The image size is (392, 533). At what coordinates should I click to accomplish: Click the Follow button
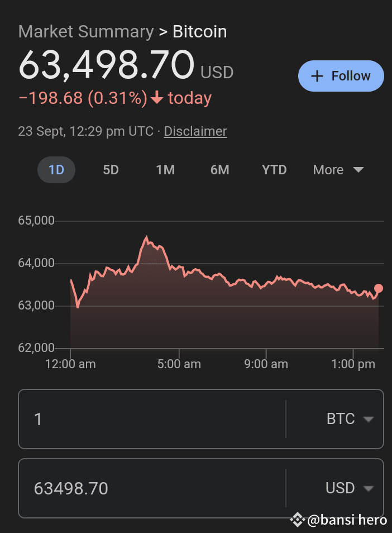tap(341, 76)
